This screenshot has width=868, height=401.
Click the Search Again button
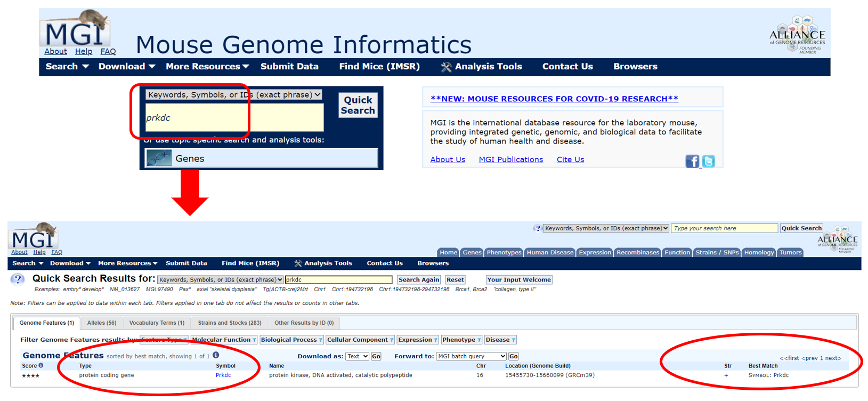419,280
